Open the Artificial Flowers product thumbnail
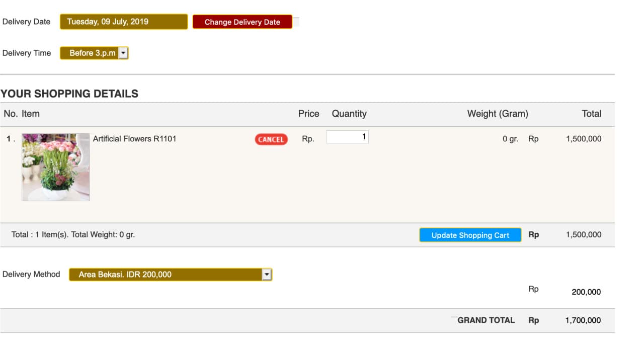Image resolution: width=644 pixels, height=347 pixels. click(x=55, y=167)
